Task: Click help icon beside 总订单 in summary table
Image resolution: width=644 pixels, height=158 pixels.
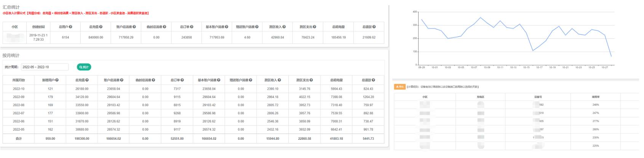Action: (192, 27)
